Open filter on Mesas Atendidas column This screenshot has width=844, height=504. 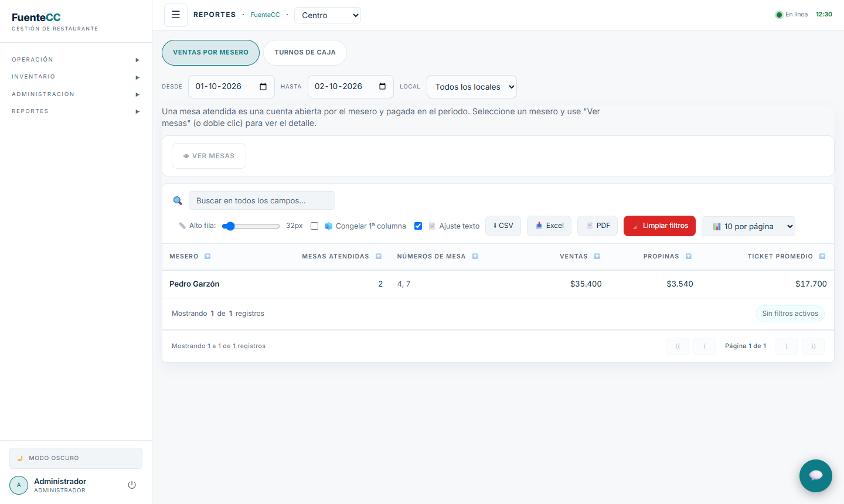point(379,257)
